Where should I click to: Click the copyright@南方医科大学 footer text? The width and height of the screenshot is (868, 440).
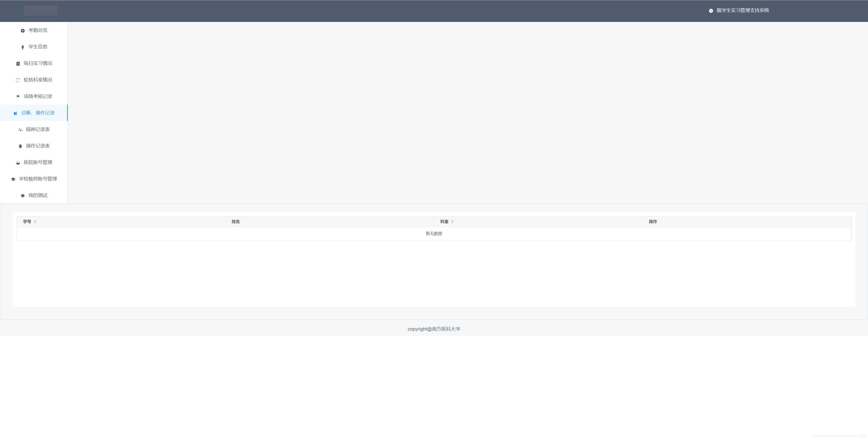(434, 329)
